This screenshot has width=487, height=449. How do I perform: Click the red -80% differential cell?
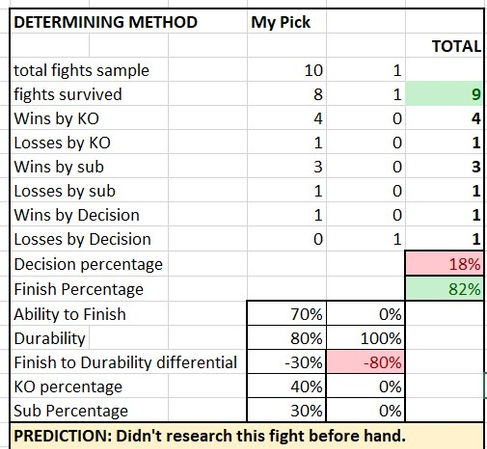366,362
